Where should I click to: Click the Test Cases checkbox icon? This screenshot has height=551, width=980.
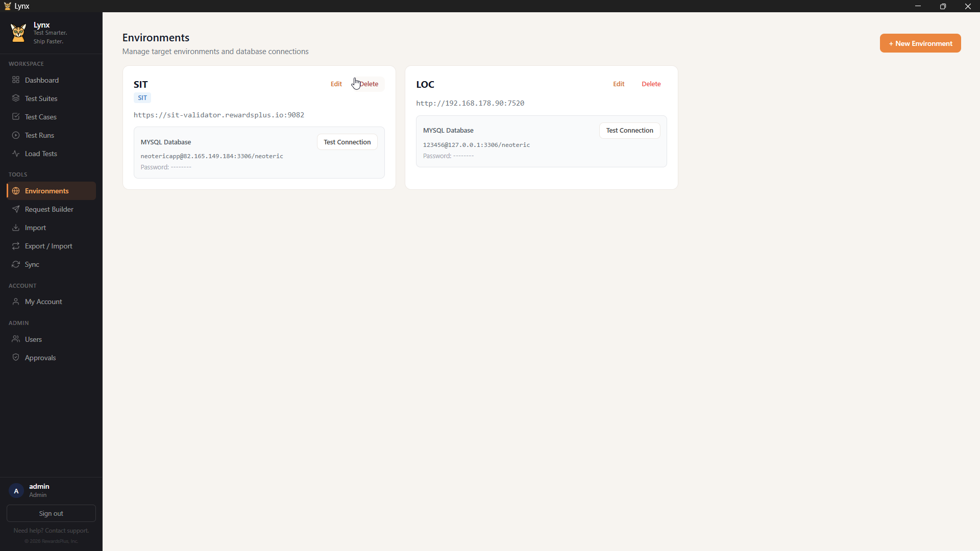16,117
